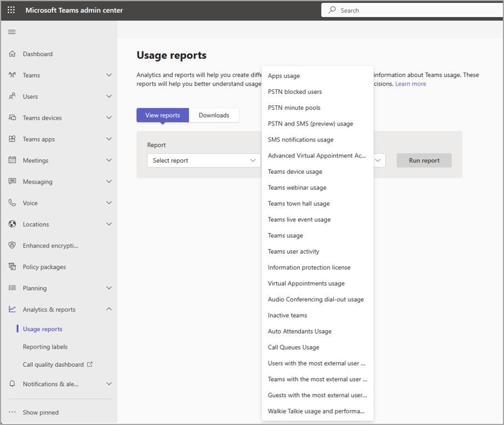This screenshot has width=504, height=425.
Task: Navigate to Dashboard
Action: (x=38, y=54)
